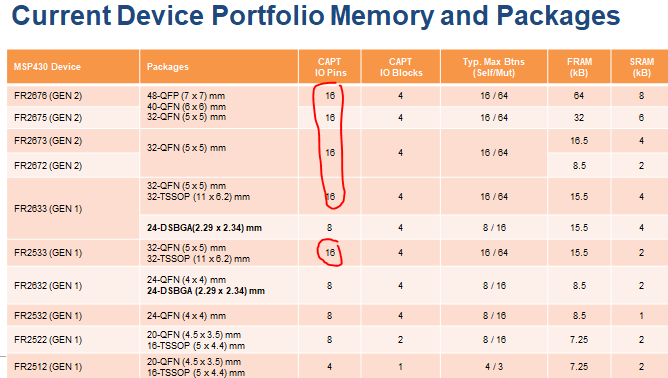Click '32-TSSOP (11 x 6.2) mm' in FR2633 row
The height and width of the screenshot is (378, 668).
point(198,197)
